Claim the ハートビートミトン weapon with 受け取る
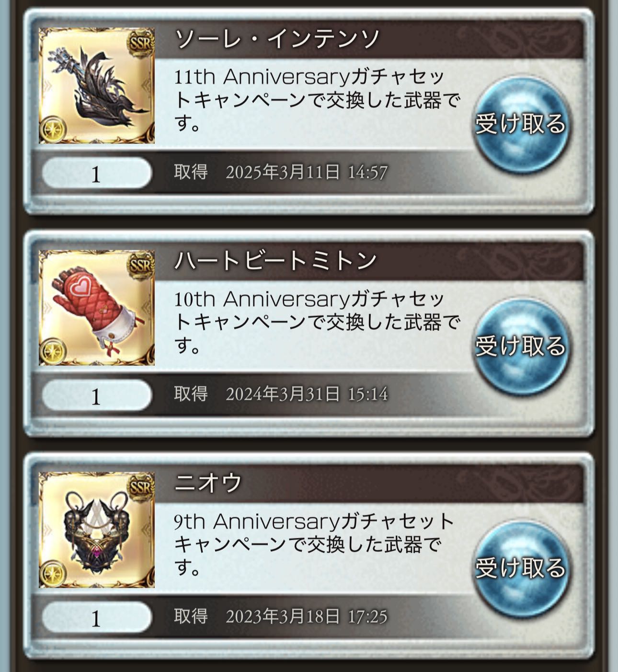 click(x=520, y=346)
